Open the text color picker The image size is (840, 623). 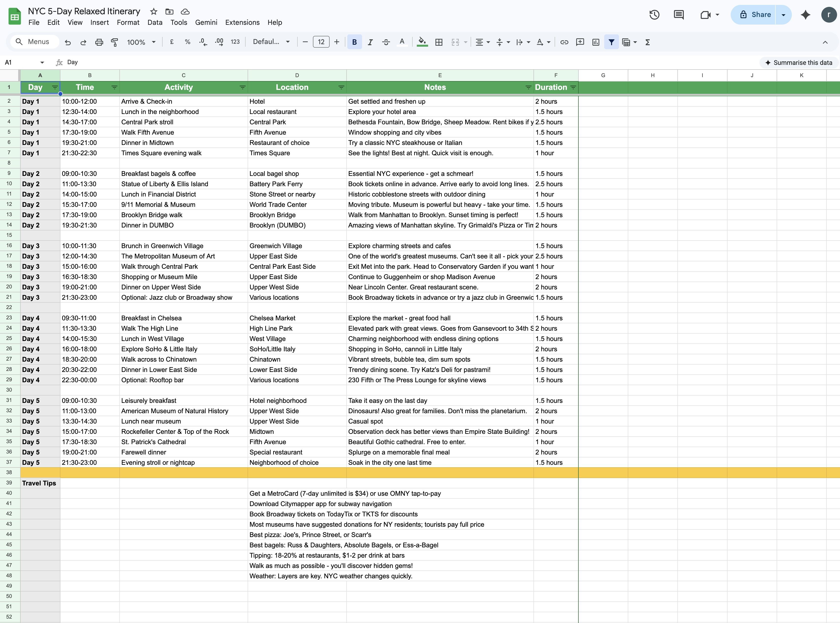[x=402, y=42]
